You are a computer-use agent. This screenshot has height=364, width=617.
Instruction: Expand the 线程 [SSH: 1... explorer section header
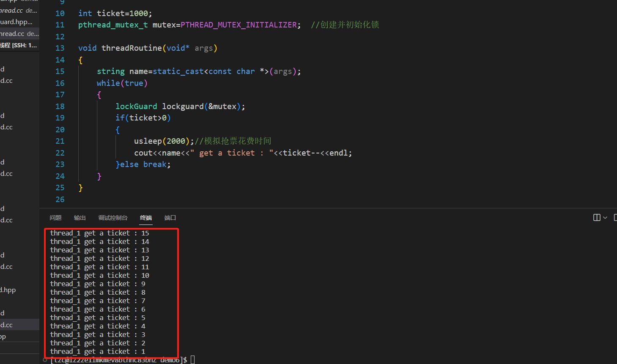19,45
